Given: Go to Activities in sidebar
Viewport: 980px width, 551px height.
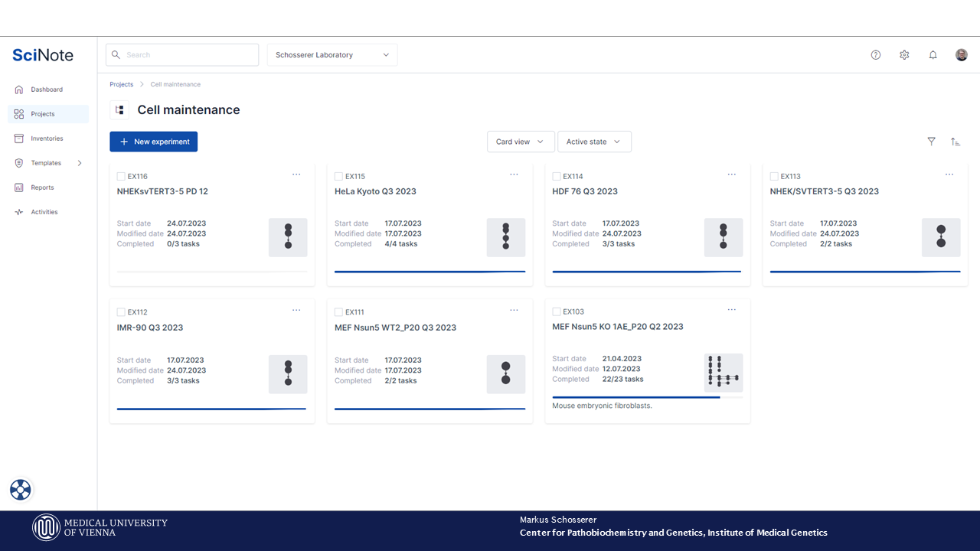Looking at the screenshot, I should (48, 212).
